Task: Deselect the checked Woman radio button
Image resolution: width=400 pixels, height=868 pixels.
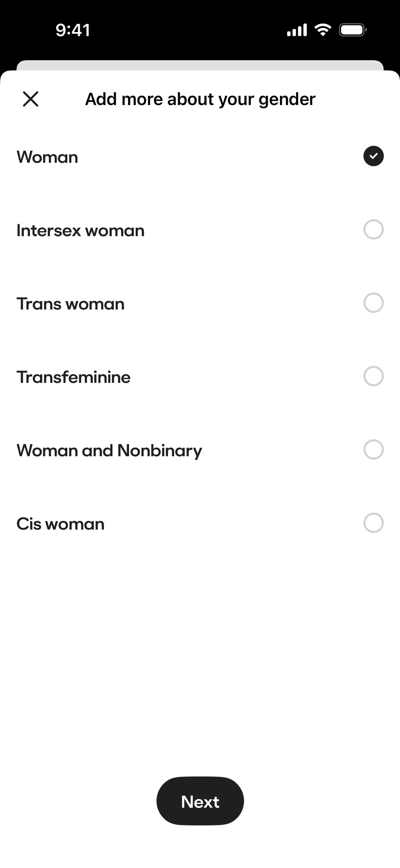Action: [x=373, y=156]
